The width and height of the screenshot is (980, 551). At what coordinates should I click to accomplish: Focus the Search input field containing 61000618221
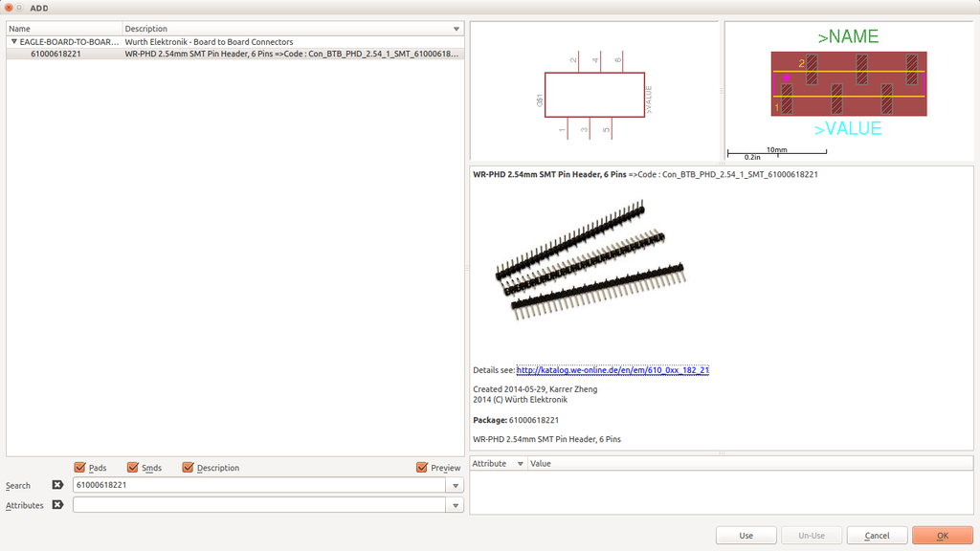259,485
